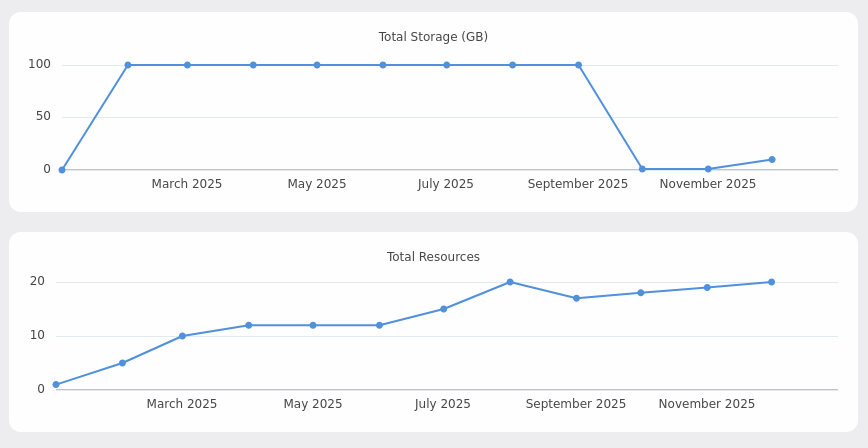Click the "Total Resources" chart title
868x448 pixels.
[x=433, y=257]
